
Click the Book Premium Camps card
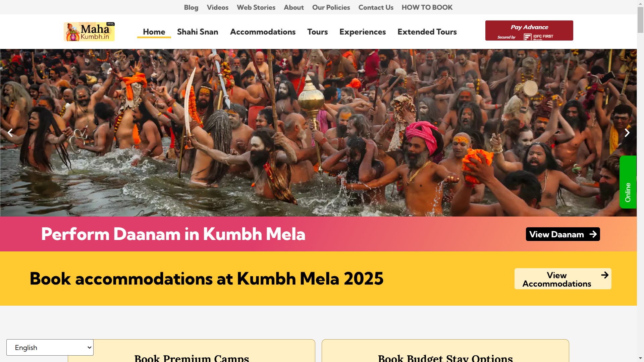coord(192,351)
